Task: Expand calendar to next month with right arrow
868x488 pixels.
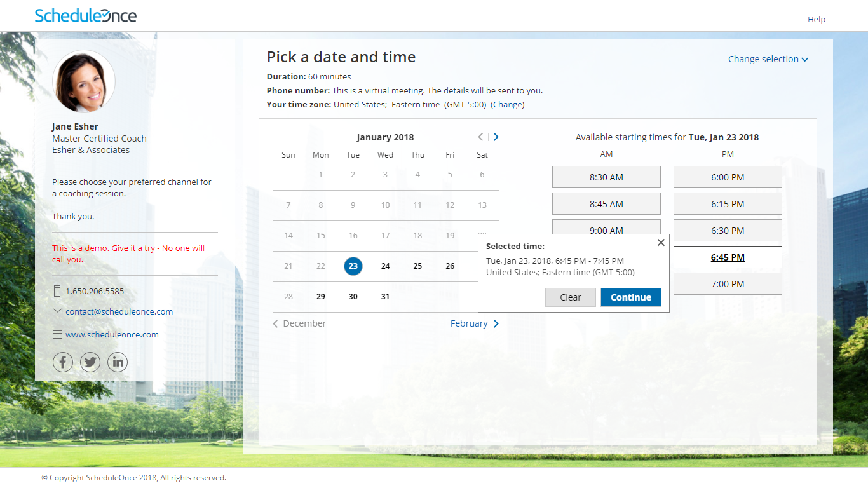Action: pyautogui.click(x=496, y=136)
